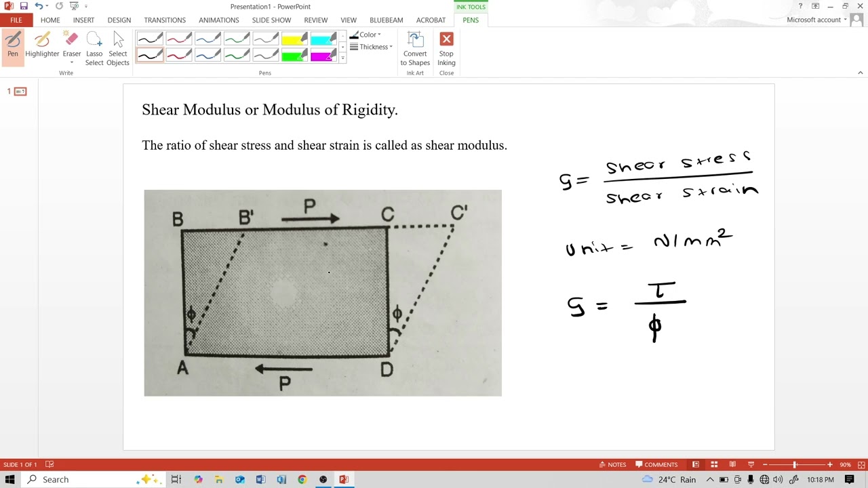
Task: Switch to Slide Sorter view
Action: 714,464
